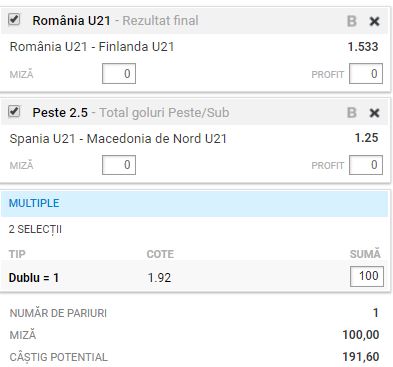Focus the MIZĂ field for România U21 bet
Viewport: 393px width, 367px height.
coord(119,73)
